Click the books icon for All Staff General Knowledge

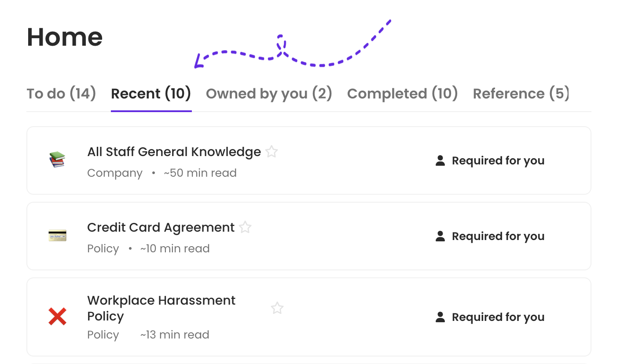coord(57,160)
